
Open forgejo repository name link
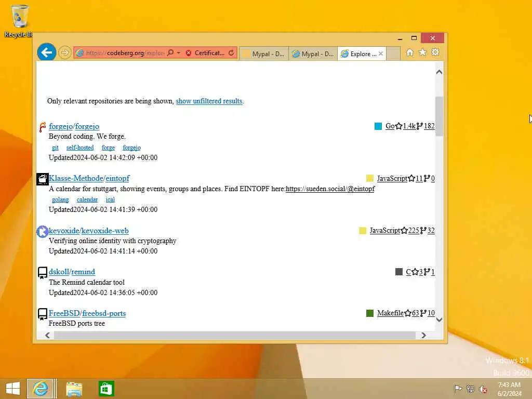point(87,126)
